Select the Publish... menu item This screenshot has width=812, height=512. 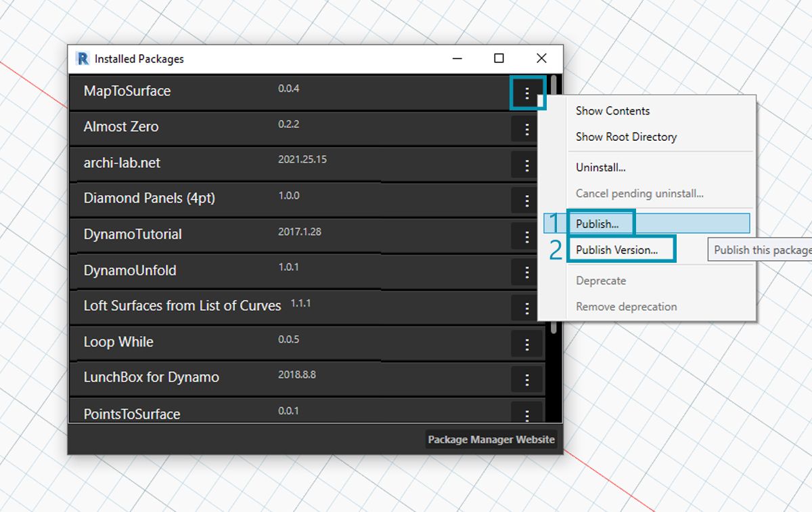[597, 223]
